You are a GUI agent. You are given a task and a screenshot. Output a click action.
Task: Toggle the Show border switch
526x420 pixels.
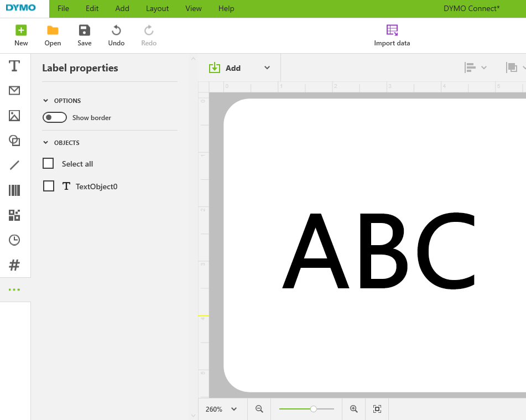pos(55,118)
